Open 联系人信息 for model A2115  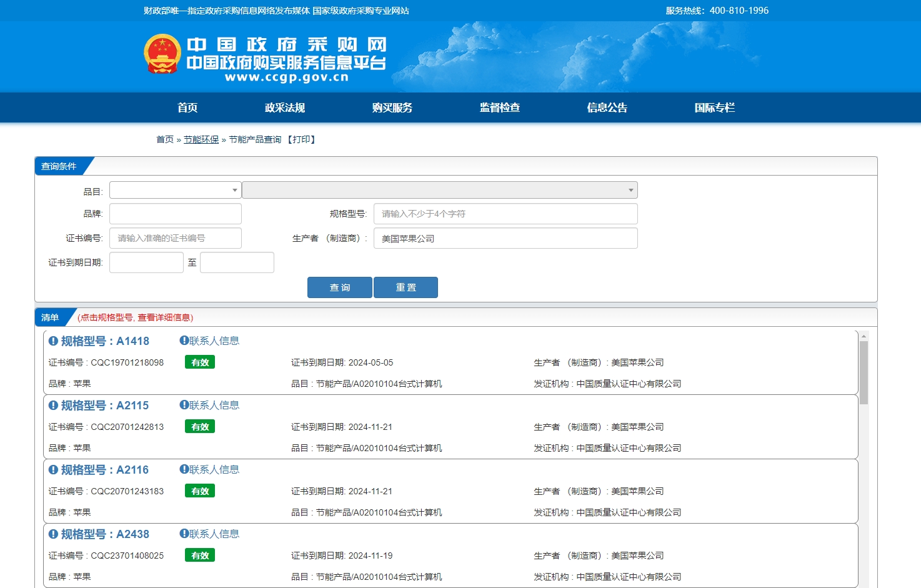point(209,405)
